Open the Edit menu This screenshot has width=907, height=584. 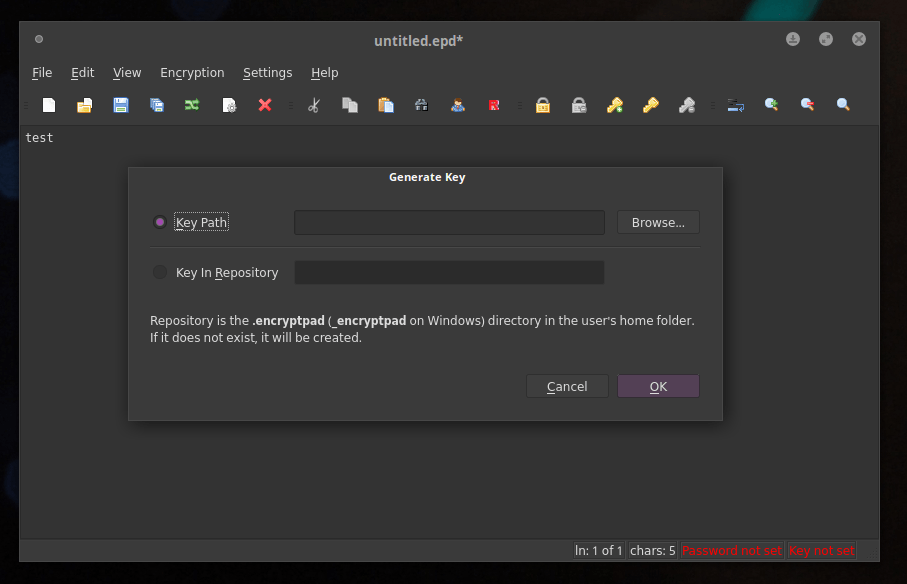coord(83,73)
